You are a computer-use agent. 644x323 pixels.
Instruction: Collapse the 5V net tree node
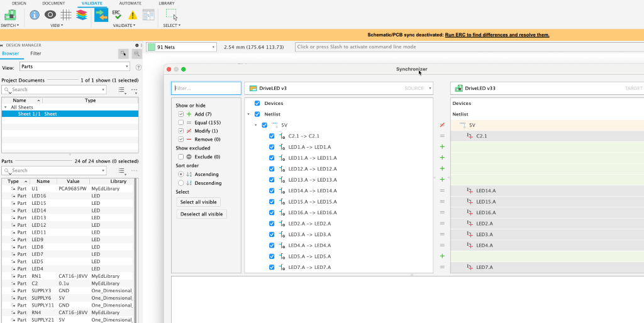[x=256, y=125]
